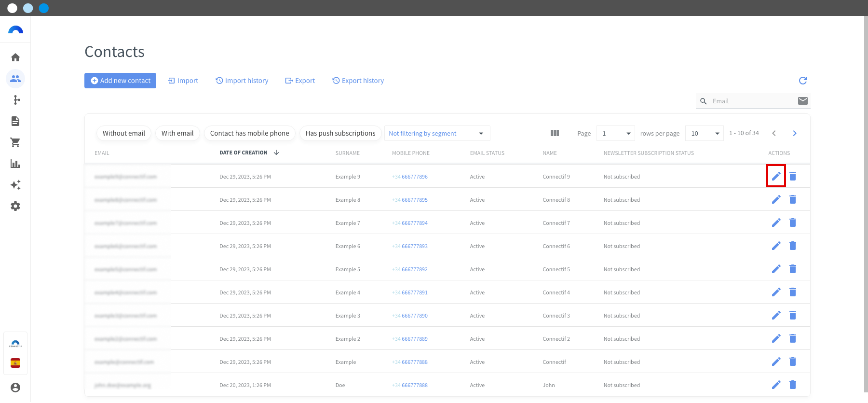Delete the Connectif 9 contact
The width and height of the screenshot is (868, 403).
tap(793, 176)
